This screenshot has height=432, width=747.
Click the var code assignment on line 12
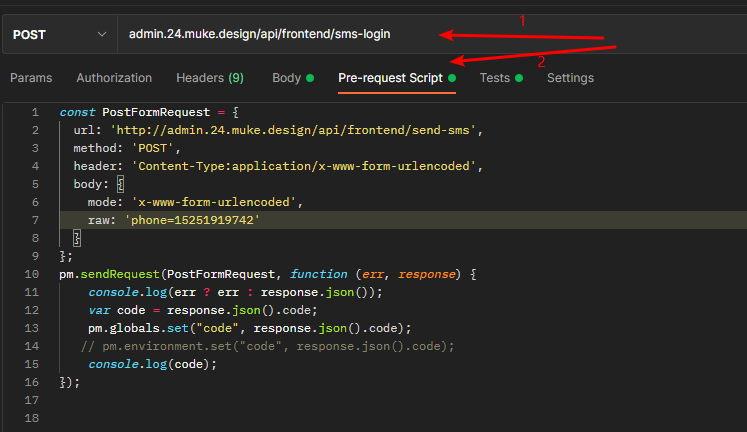[202, 311]
